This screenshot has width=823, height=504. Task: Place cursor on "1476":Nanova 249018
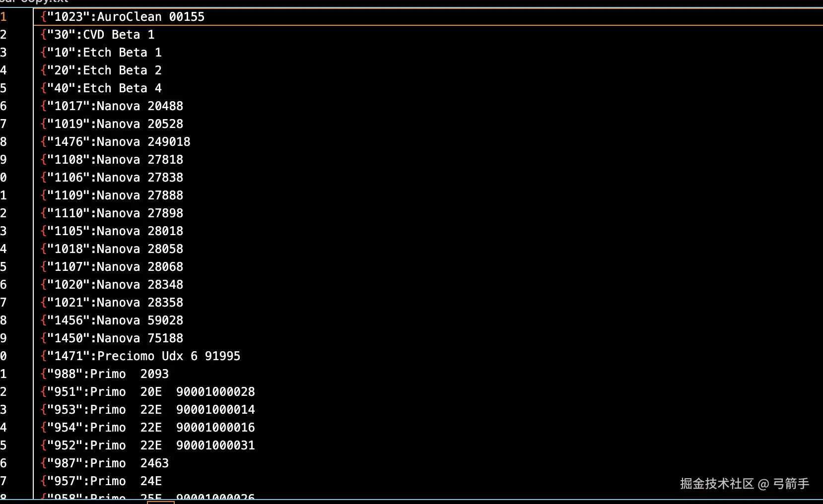pos(116,142)
